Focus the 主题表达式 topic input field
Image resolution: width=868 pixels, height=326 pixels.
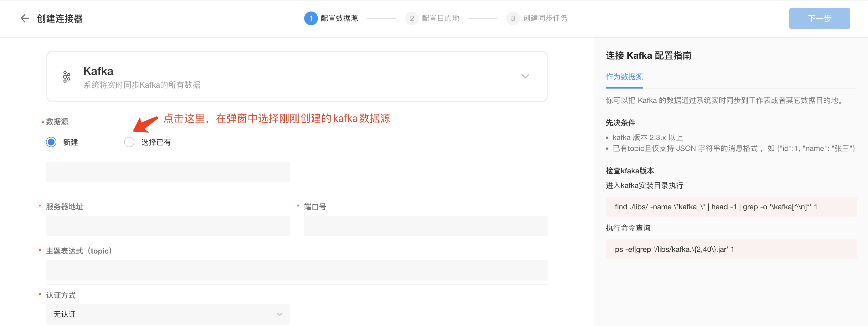point(297,270)
